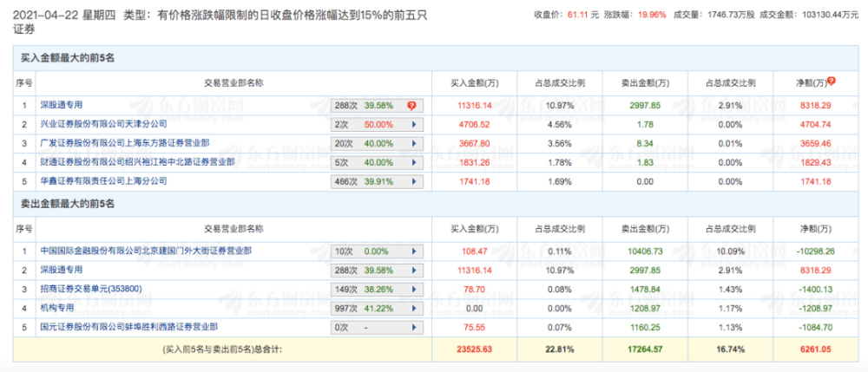Click arrow icon next to 10次 0.00%
This screenshot has width=868, height=372.
[413, 251]
